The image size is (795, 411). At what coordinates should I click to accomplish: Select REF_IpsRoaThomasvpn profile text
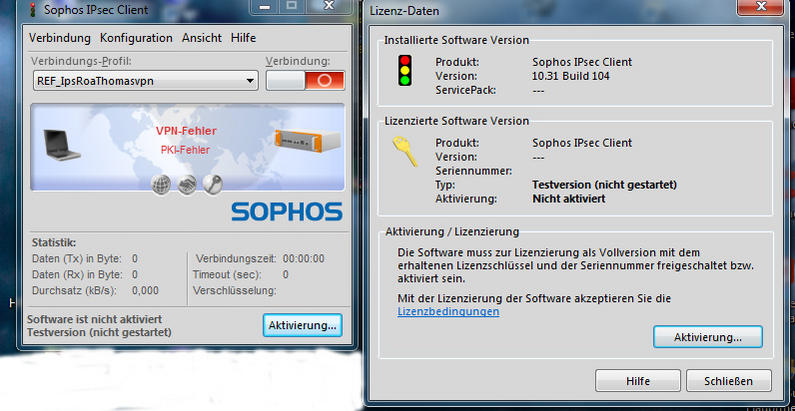point(95,81)
